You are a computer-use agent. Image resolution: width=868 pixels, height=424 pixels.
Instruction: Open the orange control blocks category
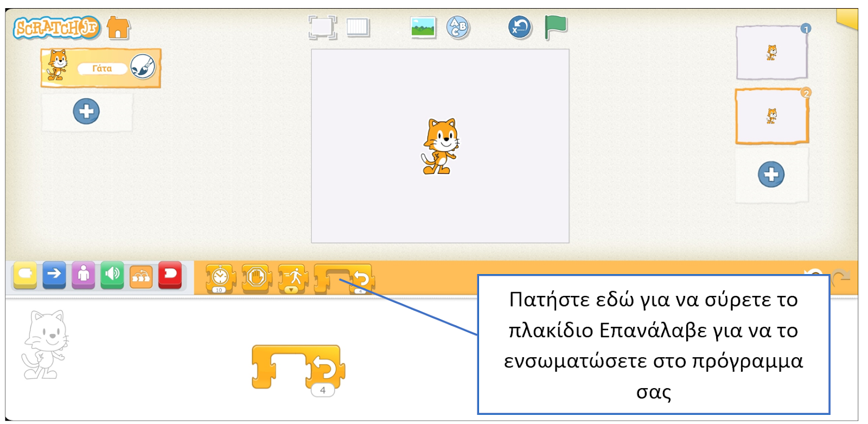pos(141,276)
